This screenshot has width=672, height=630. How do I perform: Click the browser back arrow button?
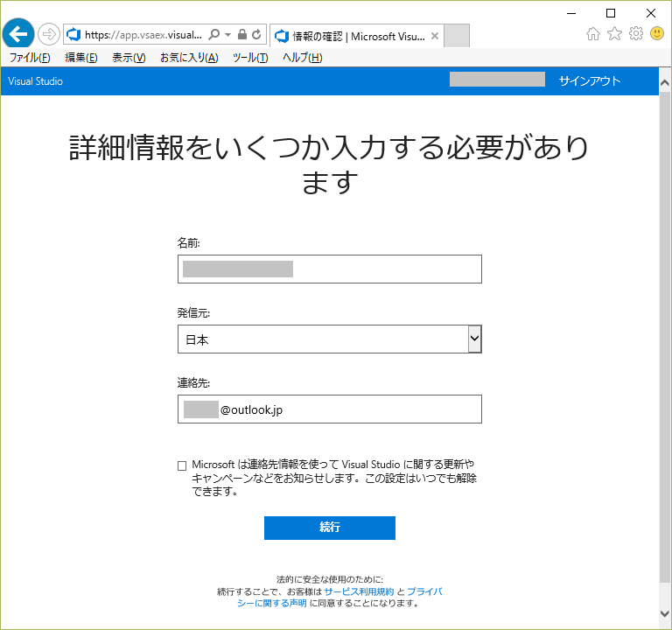pyautogui.click(x=18, y=34)
